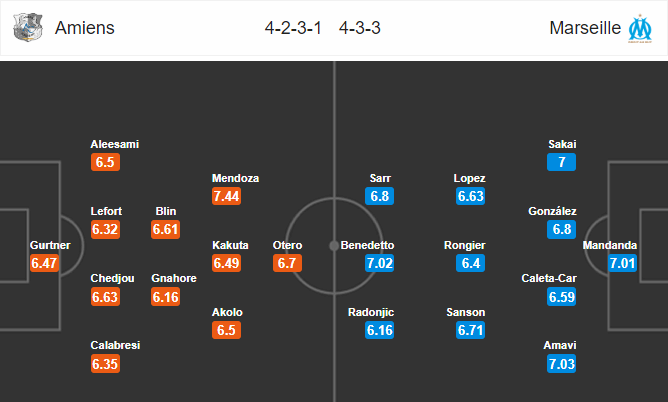Click the Marseille club logo
Viewport: 668px width, 402px height.
point(640,28)
